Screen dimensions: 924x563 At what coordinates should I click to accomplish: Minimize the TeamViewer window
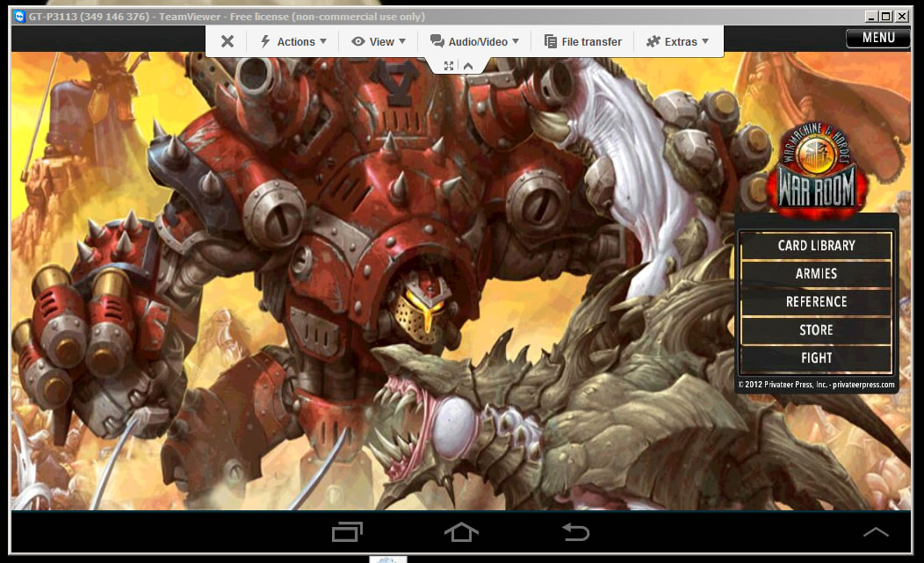(x=871, y=17)
